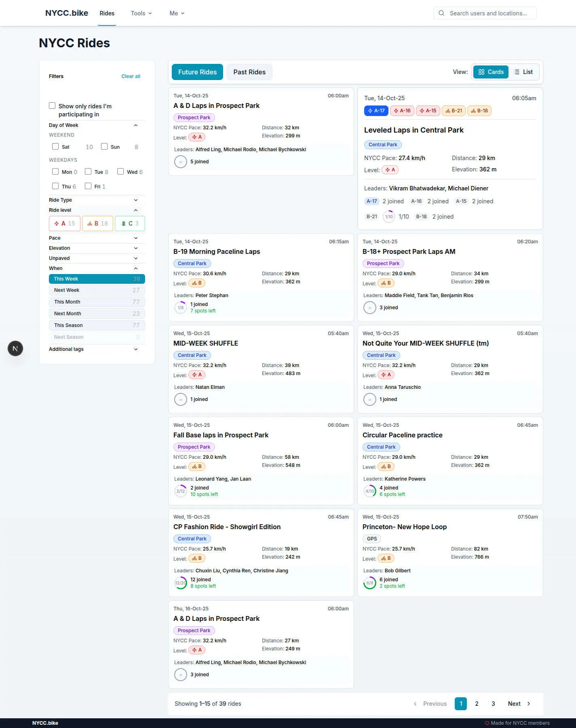Click level A badge on Thu A & D Laps card
Screen dimensions: 576x728
click(197, 650)
